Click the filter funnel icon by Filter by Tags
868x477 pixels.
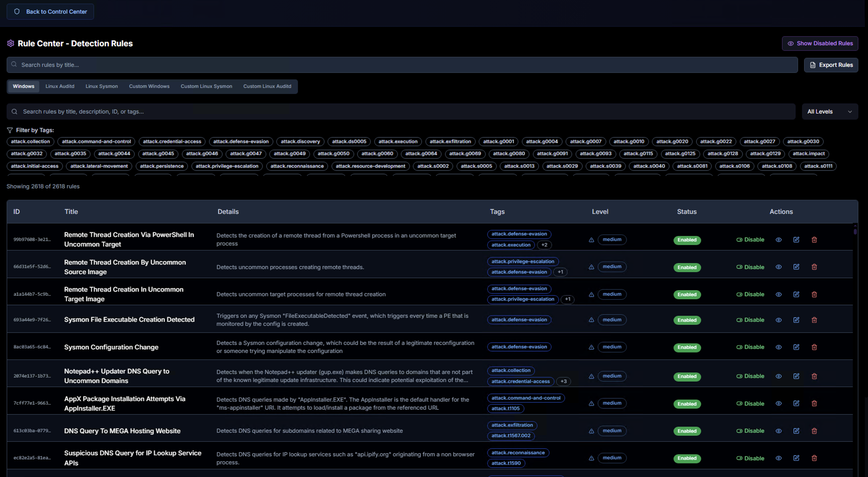pyautogui.click(x=10, y=130)
